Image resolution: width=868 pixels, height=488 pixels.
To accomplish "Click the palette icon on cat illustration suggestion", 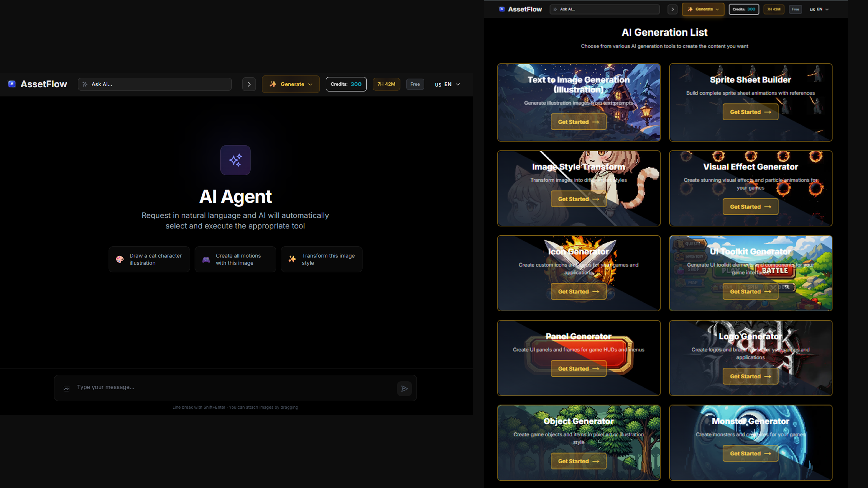I will [x=120, y=259].
